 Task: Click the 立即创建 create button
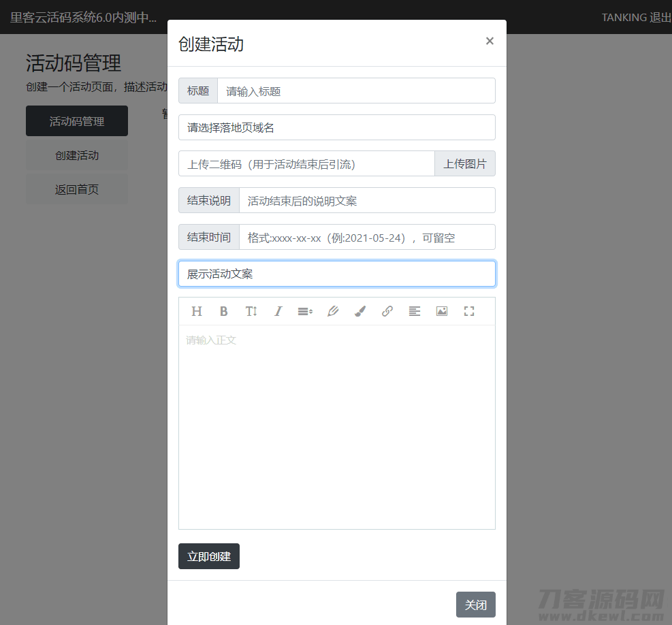[208, 556]
